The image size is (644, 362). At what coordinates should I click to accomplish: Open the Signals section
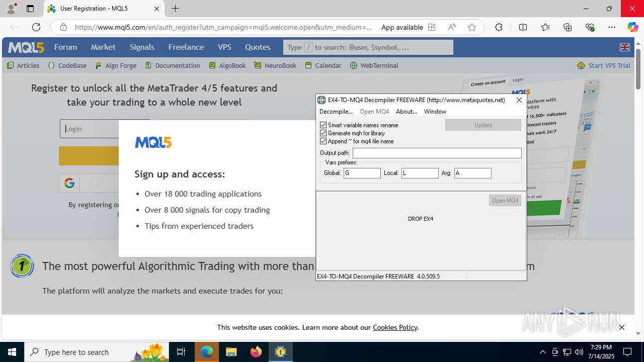click(142, 47)
